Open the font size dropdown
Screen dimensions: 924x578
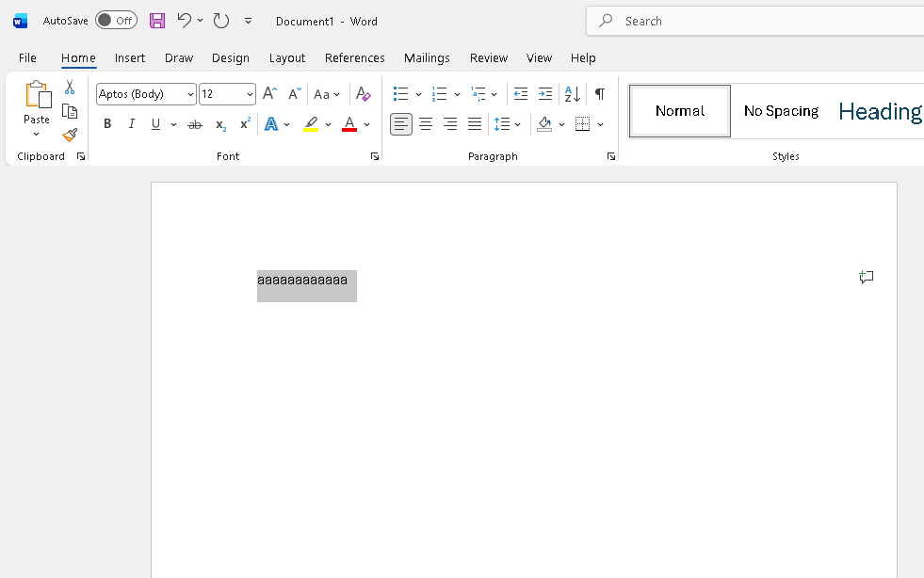point(250,94)
